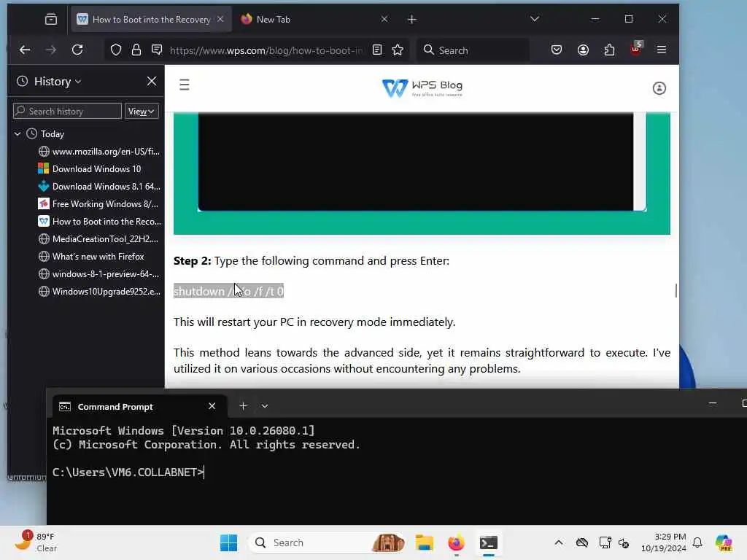This screenshot has width=747, height=560.
Task: Reload the current page
Action: pyautogui.click(x=77, y=50)
